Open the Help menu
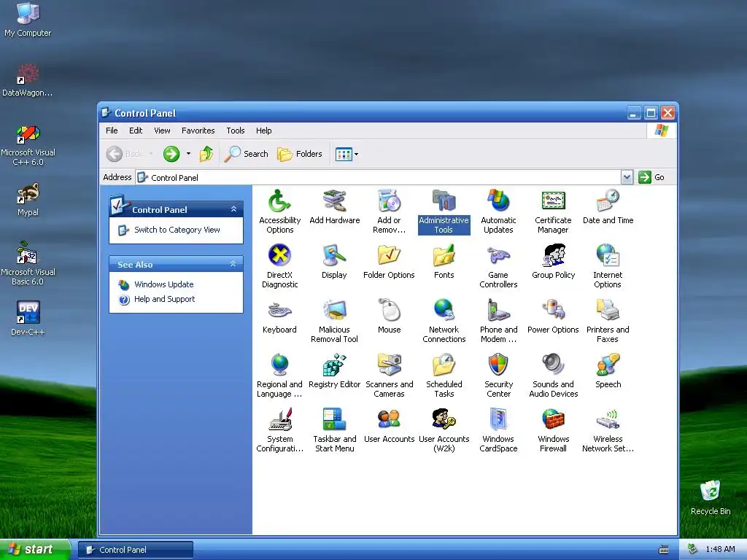Viewport: 747px width, 560px height. pyautogui.click(x=263, y=131)
